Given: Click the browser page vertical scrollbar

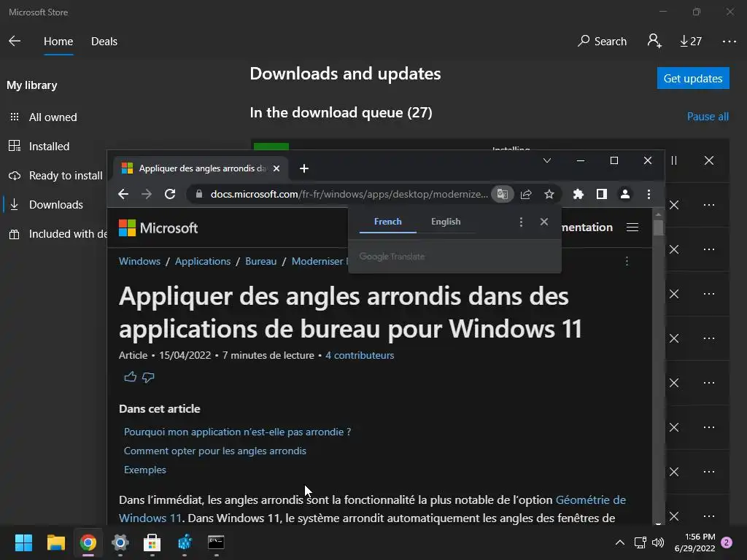Looking at the screenshot, I should click(658, 367).
